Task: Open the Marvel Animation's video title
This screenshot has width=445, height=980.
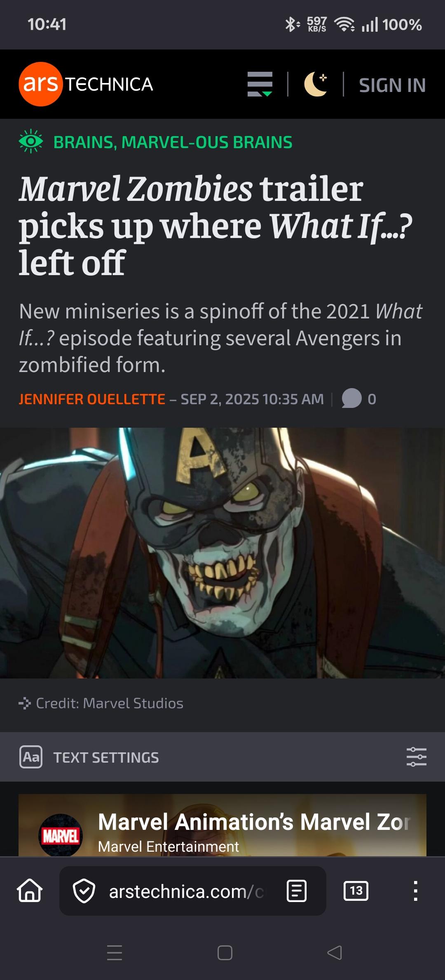Action: pos(254,822)
